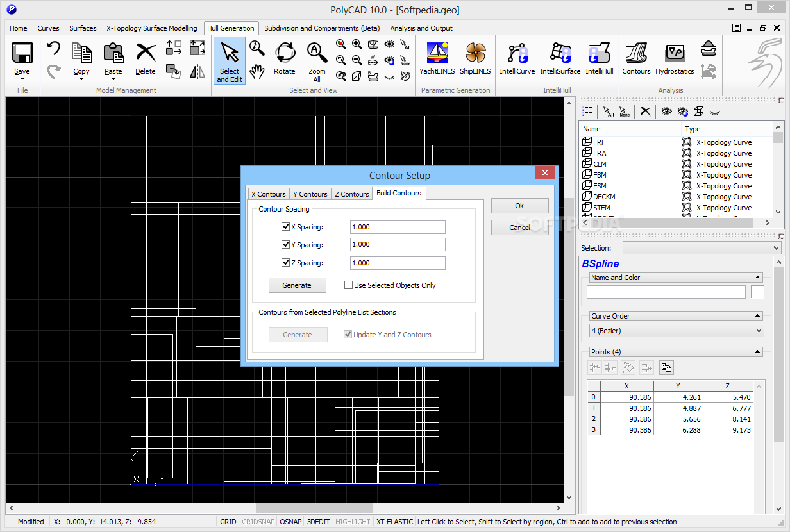Click the Select None cursor icon in ribbon
Screen dimensions: 790x532
coord(405,60)
